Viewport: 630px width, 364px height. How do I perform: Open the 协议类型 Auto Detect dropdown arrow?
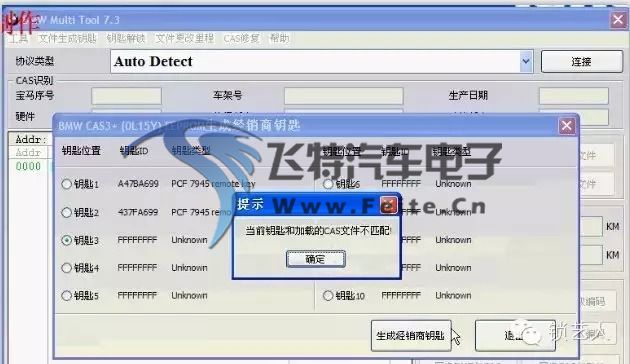(x=526, y=61)
